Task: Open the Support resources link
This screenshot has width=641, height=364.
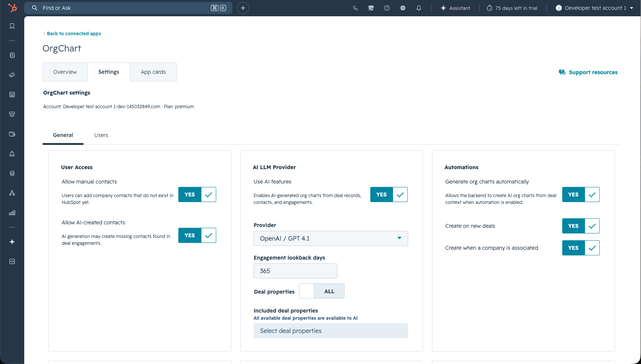Action: pos(593,72)
